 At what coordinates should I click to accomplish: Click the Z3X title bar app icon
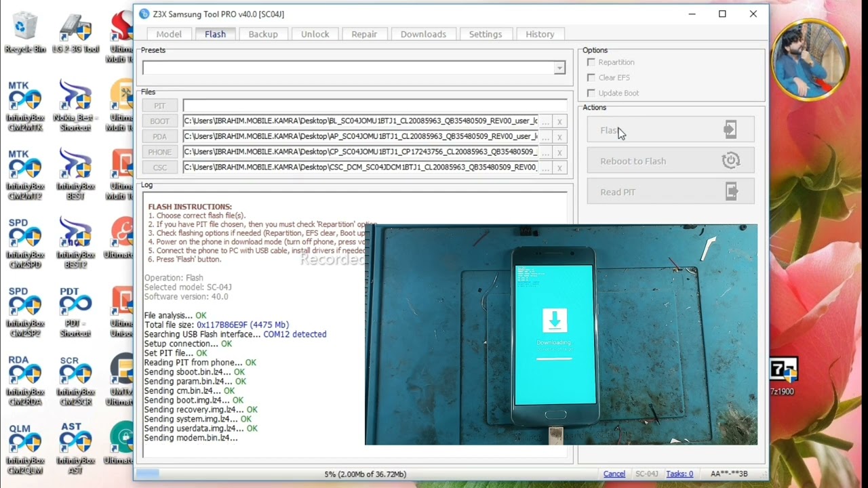(144, 14)
